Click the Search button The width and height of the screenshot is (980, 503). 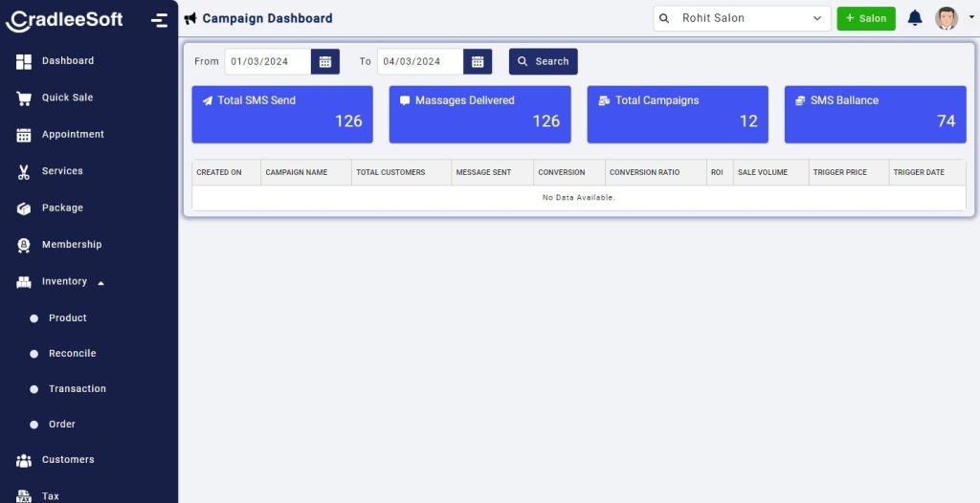pyautogui.click(x=543, y=61)
